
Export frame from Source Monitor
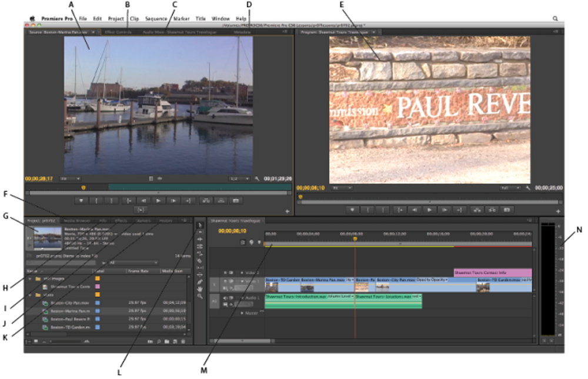point(236,200)
